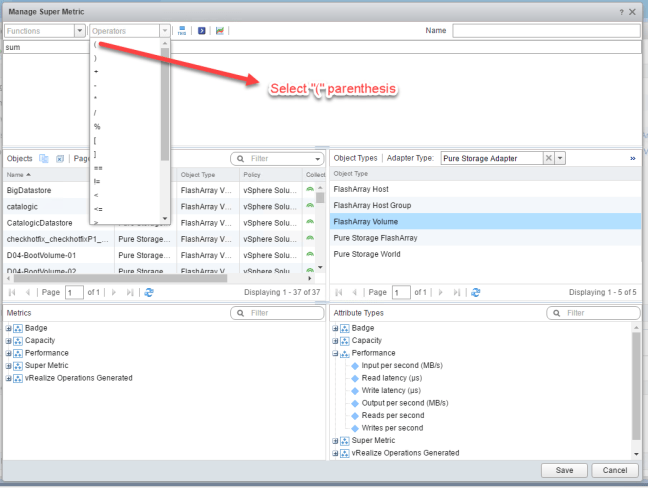Clear the Pure Storage Adapter selection X
The image size is (648, 488).
[x=548, y=158]
